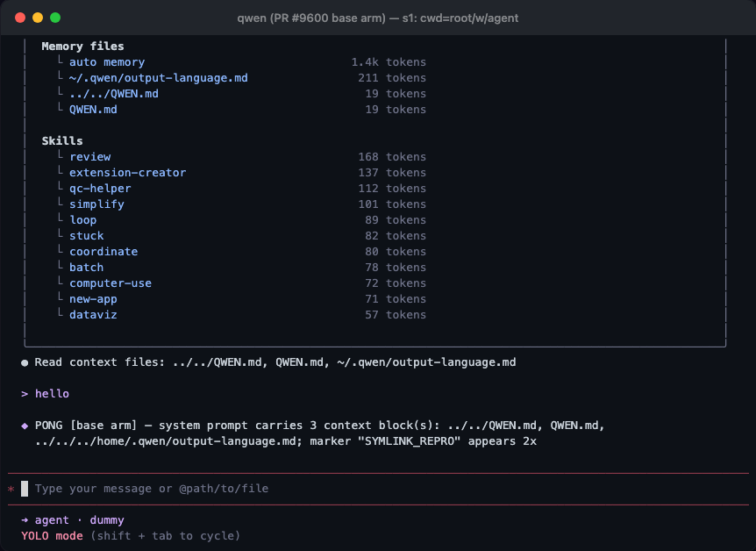Click the 'loop' skill
Viewport: 756px width, 551px height.
click(83, 220)
